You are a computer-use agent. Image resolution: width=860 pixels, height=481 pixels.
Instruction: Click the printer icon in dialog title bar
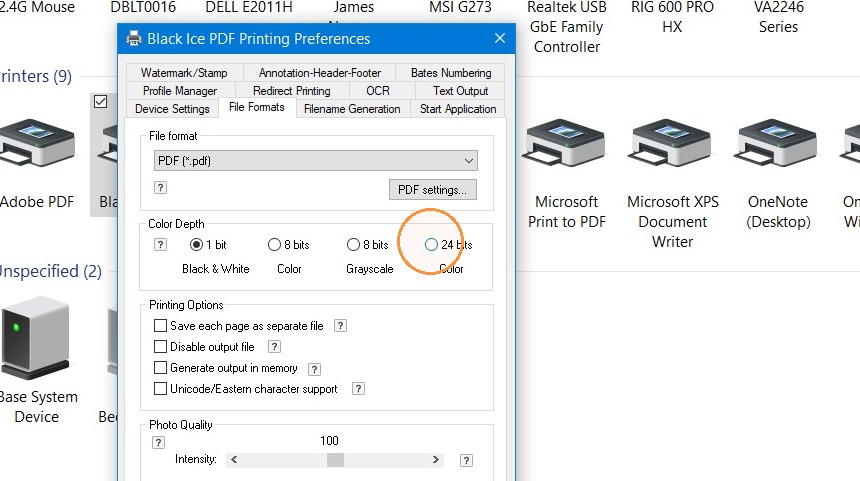tap(134, 38)
